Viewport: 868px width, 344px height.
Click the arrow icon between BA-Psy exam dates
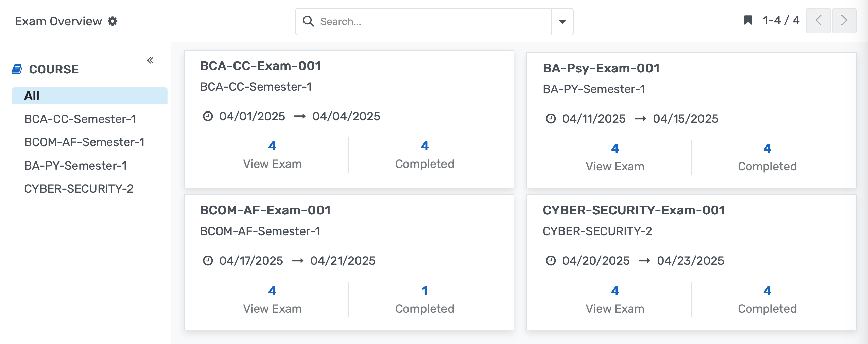click(x=641, y=119)
